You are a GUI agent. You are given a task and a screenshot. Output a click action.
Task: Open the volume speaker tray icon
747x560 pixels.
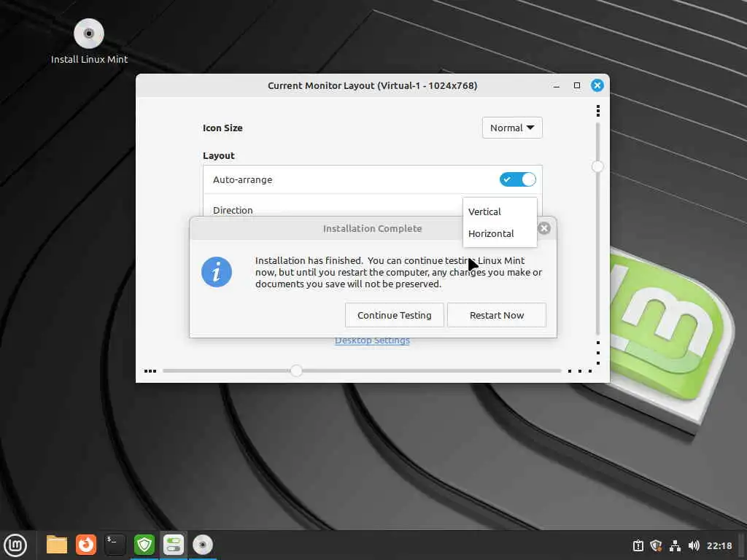(x=694, y=545)
